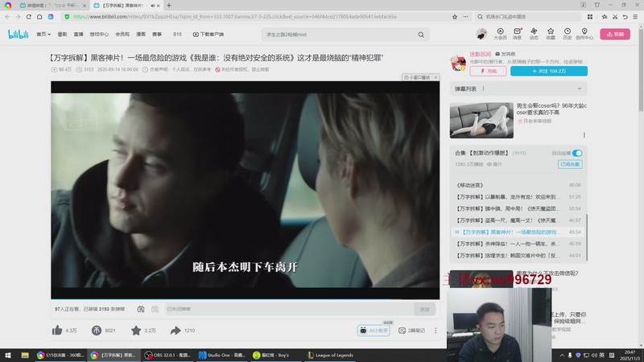
Task: Play playlist entry with duration 46:59
Action: [x=518, y=244]
